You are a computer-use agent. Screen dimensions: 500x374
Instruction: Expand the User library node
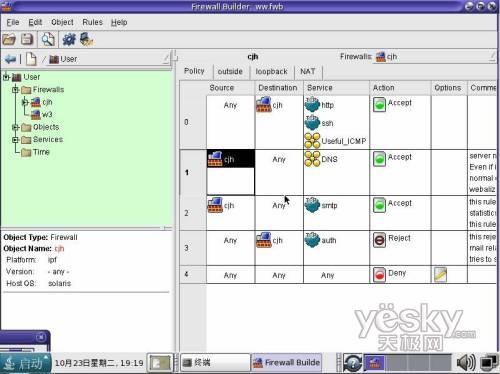tap(6, 77)
